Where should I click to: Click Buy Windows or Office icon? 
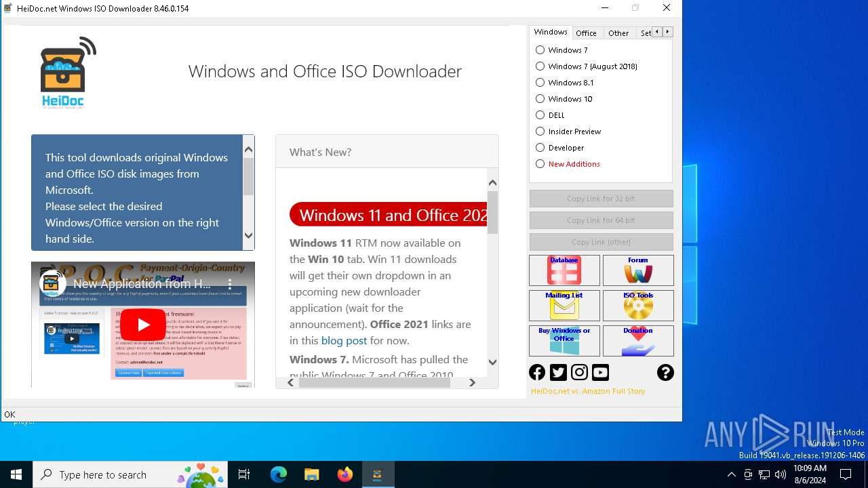point(564,341)
